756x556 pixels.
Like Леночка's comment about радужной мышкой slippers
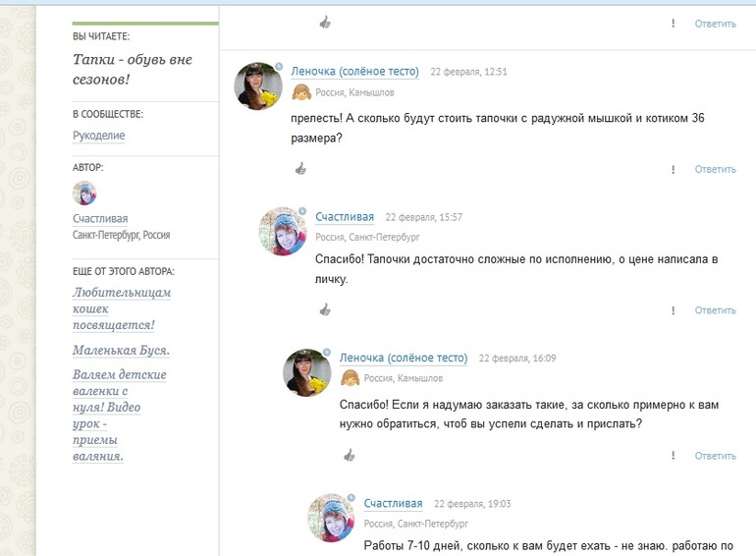point(300,168)
